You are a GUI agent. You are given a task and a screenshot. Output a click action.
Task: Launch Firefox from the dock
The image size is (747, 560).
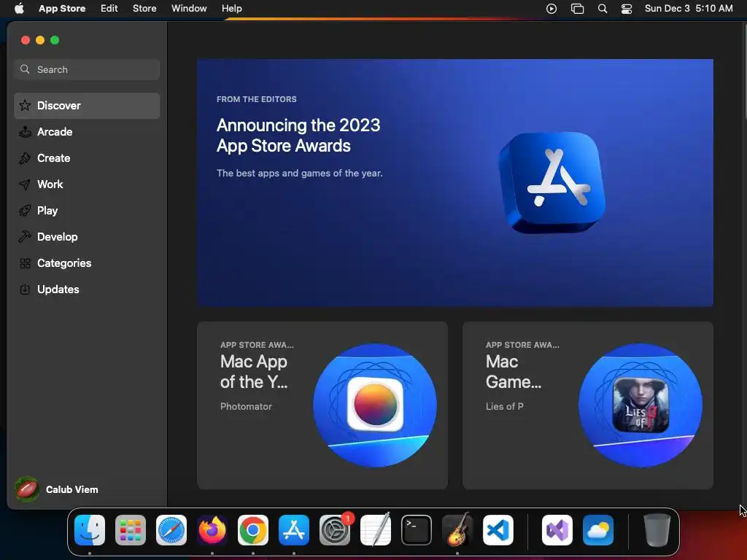click(212, 529)
